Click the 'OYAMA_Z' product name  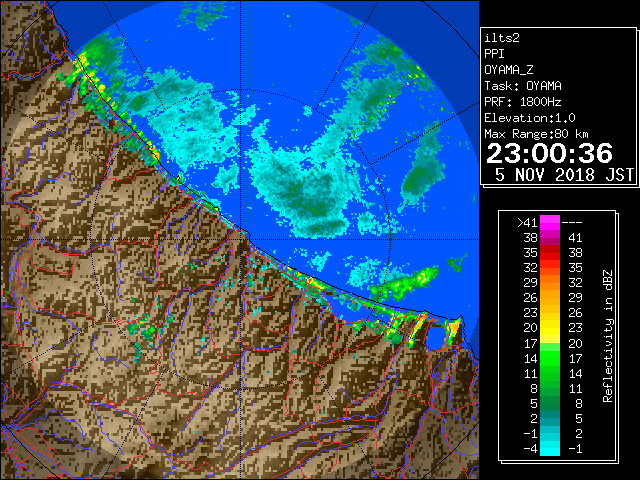coord(509,70)
